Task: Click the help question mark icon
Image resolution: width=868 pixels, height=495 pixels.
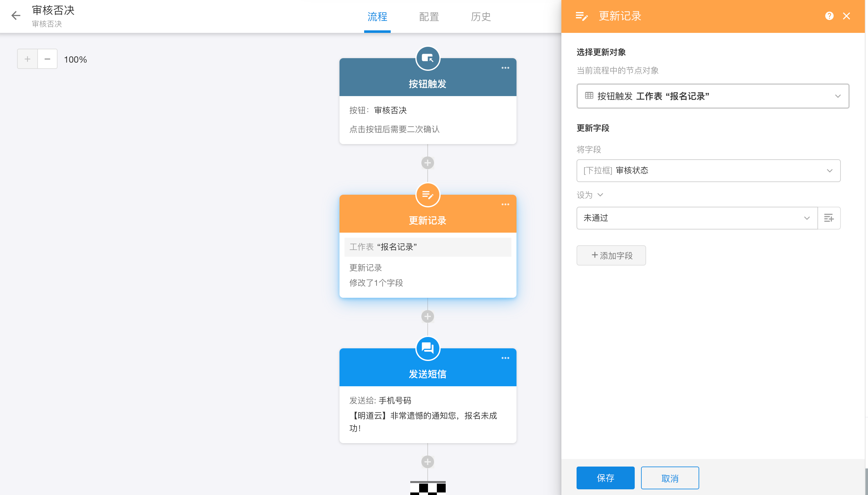Action: [x=829, y=16]
